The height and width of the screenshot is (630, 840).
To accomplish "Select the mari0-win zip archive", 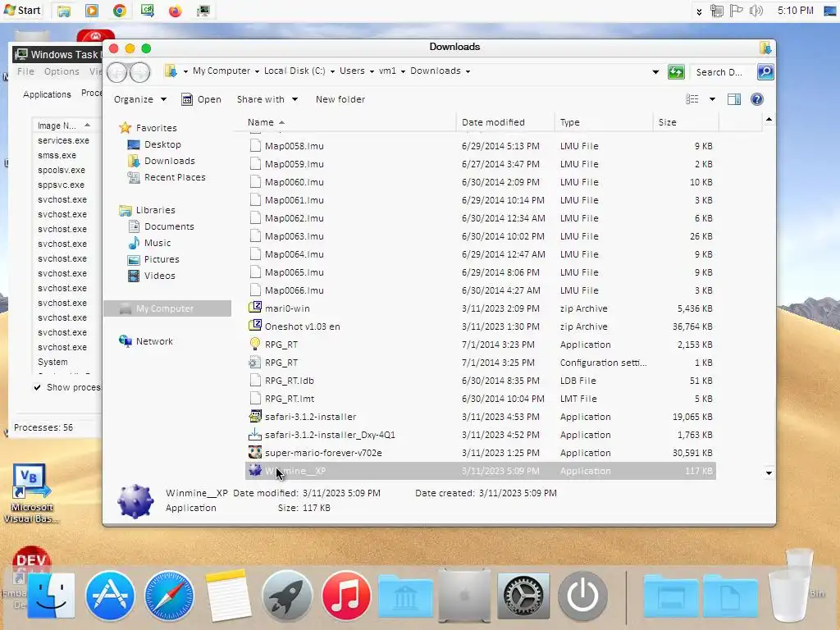I will point(481,308).
